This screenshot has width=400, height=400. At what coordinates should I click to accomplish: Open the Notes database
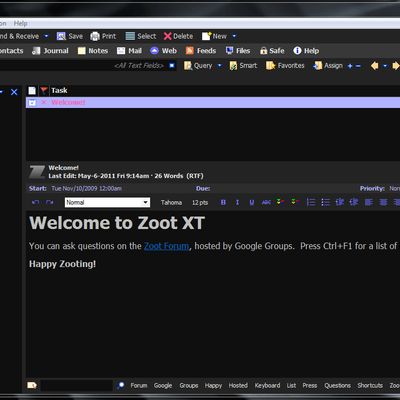pos(93,51)
